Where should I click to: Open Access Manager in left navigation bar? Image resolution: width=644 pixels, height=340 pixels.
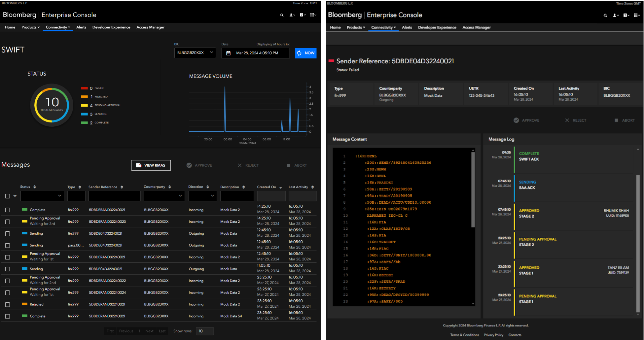pyautogui.click(x=150, y=27)
